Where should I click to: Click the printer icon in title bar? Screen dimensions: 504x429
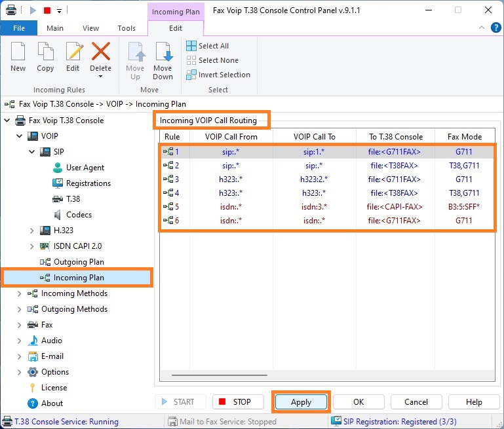[11, 10]
